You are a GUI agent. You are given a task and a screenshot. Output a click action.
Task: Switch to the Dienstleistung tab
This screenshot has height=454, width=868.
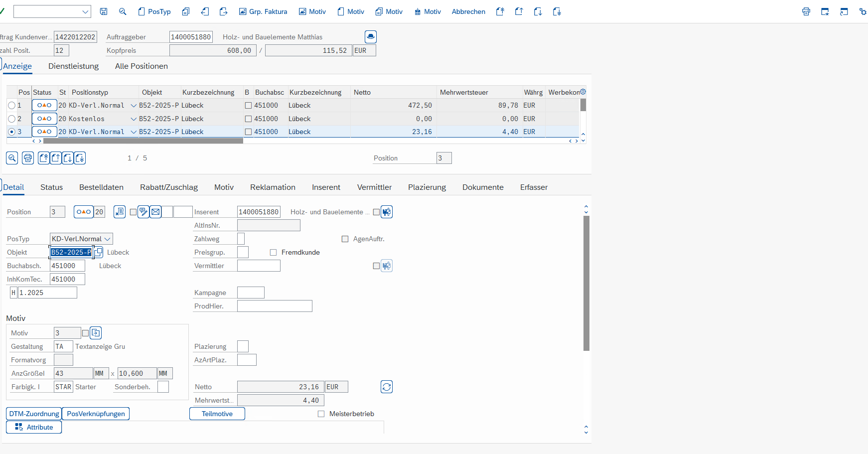click(73, 66)
